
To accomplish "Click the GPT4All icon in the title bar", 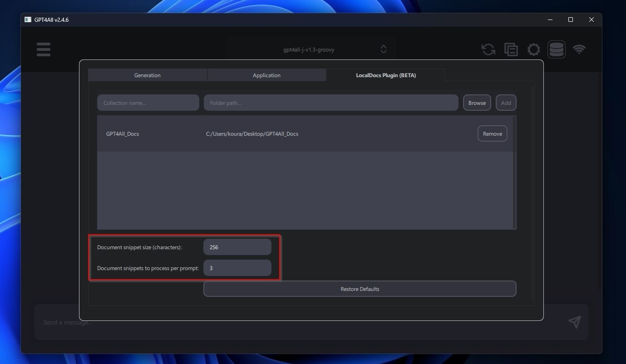I will coord(29,20).
